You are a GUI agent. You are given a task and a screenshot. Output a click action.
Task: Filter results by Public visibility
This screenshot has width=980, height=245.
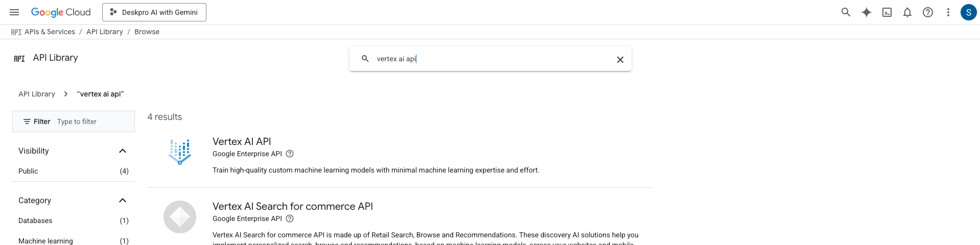point(28,171)
